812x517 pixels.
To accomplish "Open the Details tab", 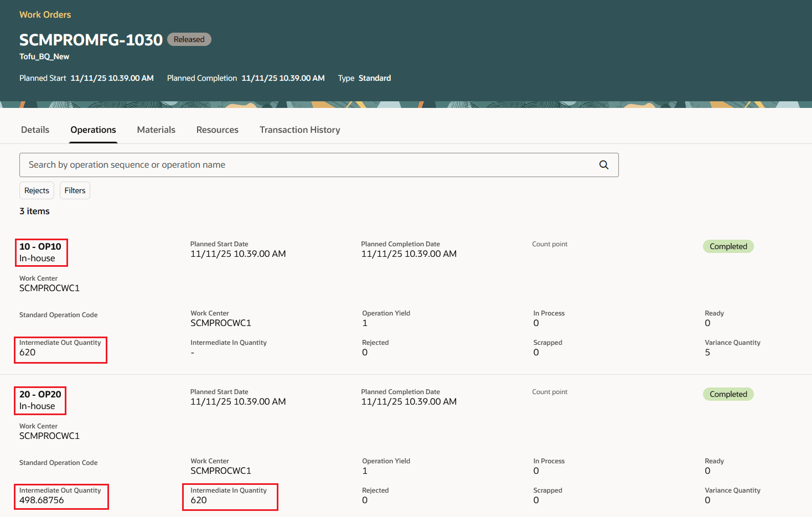I will (35, 130).
